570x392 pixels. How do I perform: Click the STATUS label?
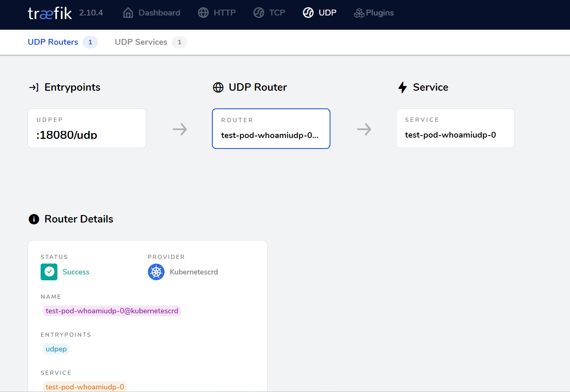(x=54, y=257)
